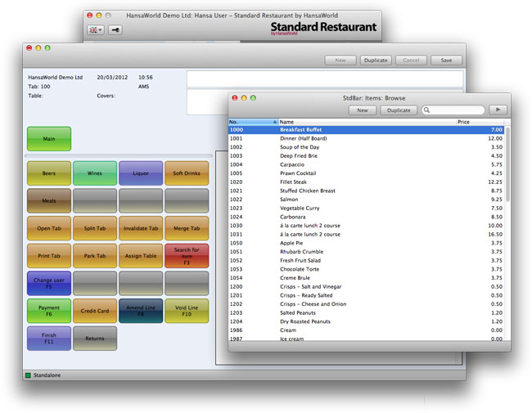
Task: Click the key icon button
Action: (x=115, y=29)
